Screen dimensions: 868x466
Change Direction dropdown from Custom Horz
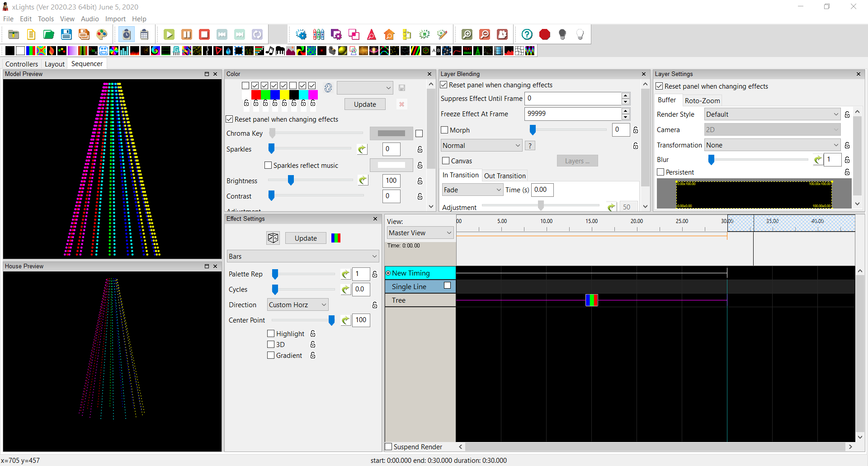[x=297, y=304]
